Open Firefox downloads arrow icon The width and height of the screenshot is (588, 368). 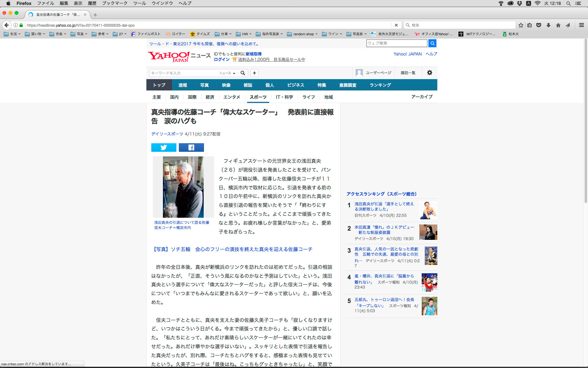(548, 25)
